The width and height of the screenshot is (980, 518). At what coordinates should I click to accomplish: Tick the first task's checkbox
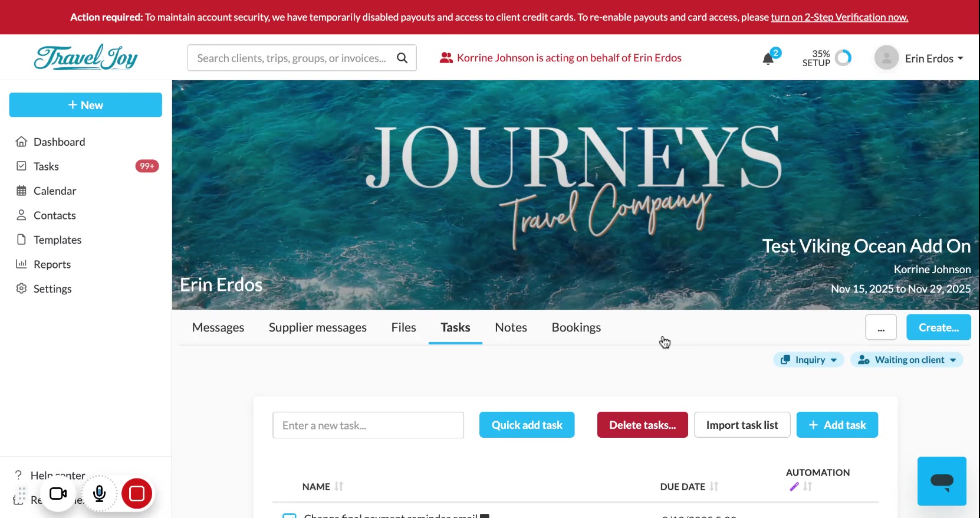(289, 516)
